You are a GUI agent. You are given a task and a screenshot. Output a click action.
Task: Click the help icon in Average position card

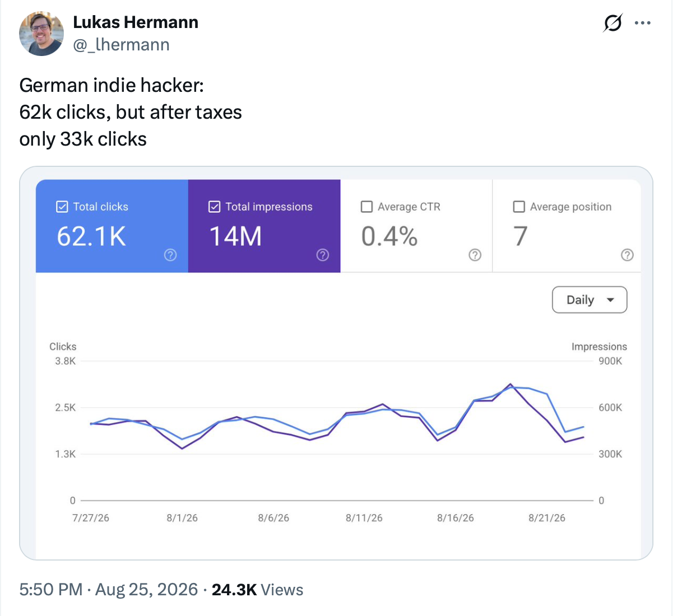(x=628, y=255)
